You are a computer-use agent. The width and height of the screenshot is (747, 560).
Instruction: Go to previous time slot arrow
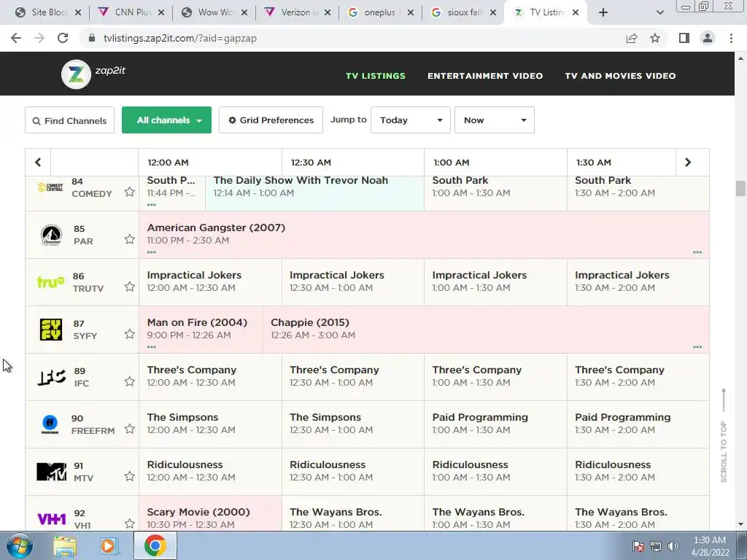[38, 163]
